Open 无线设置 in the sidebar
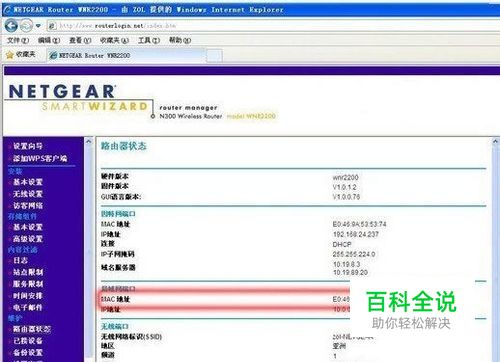The width and height of the screenshot is (500, 362). point(28,194)
